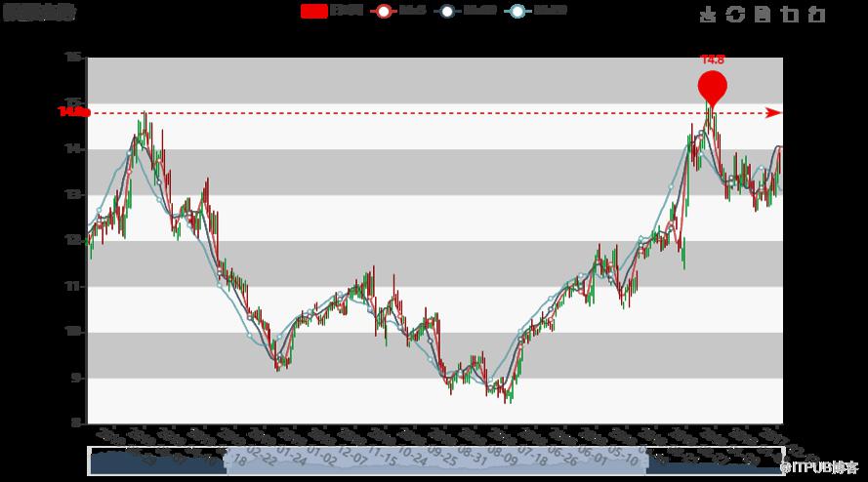The image size is (868, 482).
Task: Toggle the light-teal-circle MA20 legend entry
Action: pyautogui.click(x=535, y=11)
